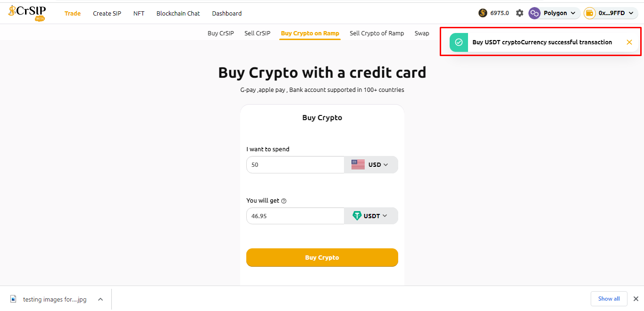
Task: Switch to the Sell CrSIP tab
Action: coord(257,33)
